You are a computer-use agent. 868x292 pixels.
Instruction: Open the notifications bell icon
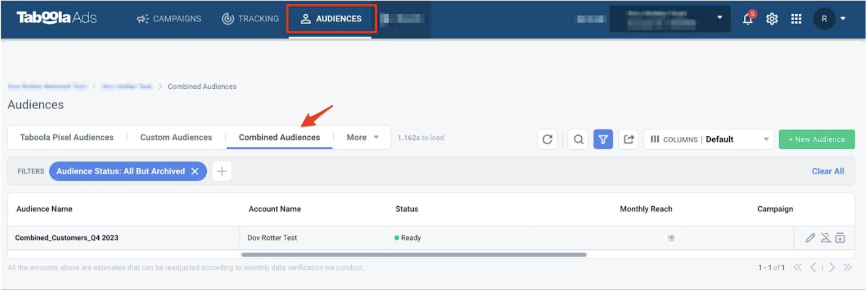tap(748, 18)
